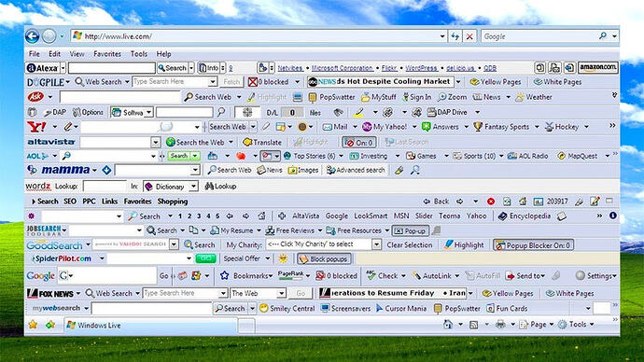The width and height of the screenshot is (644, 362).
Task: Click the Flickr link
Action: click(389, 68)
